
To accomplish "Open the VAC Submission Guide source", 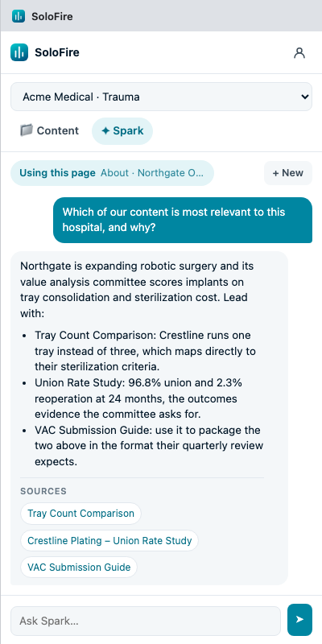I will tap(79, 568).
